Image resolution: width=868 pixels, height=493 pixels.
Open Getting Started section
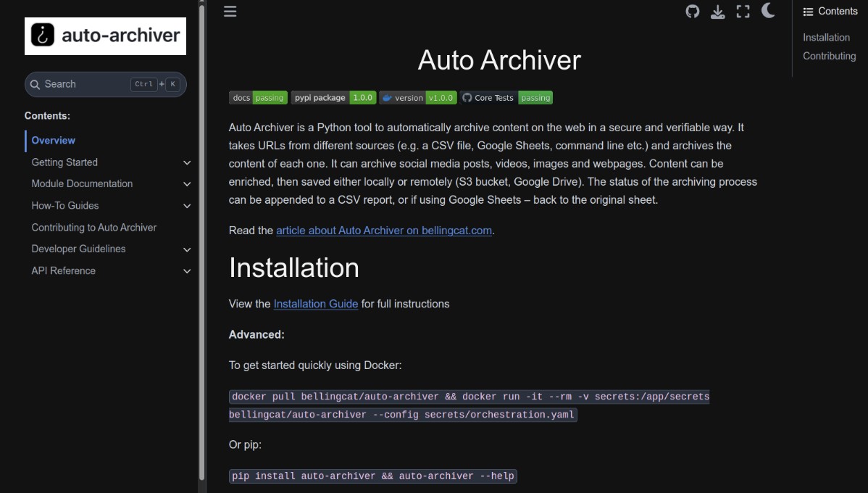coord(64,162)
